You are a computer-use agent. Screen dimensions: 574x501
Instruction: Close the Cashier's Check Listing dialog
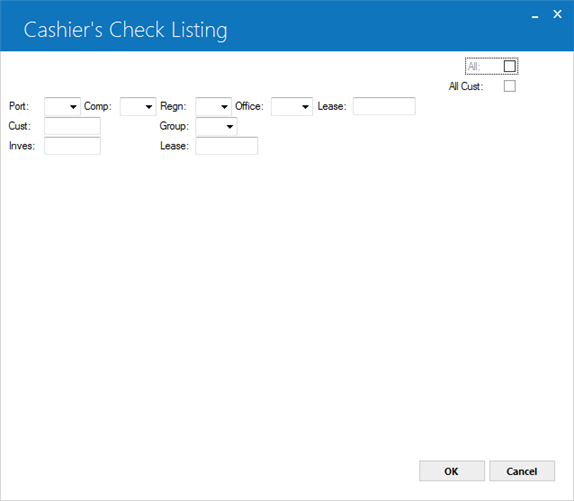557,14
